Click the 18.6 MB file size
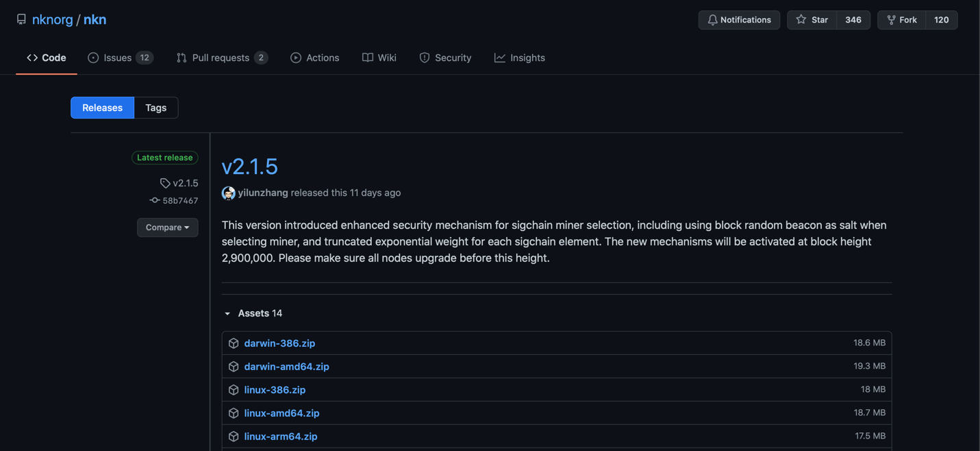 coord(869,343)
